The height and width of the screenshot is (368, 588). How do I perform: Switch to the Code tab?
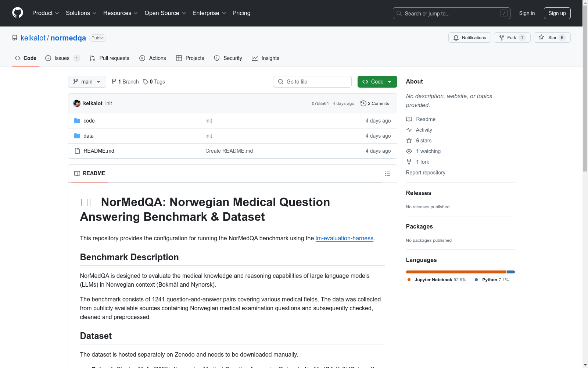click(26, 58)
